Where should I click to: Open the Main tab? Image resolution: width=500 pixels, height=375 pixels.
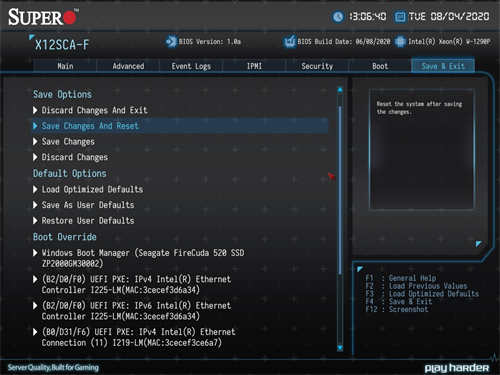click(x=65, y=66)
